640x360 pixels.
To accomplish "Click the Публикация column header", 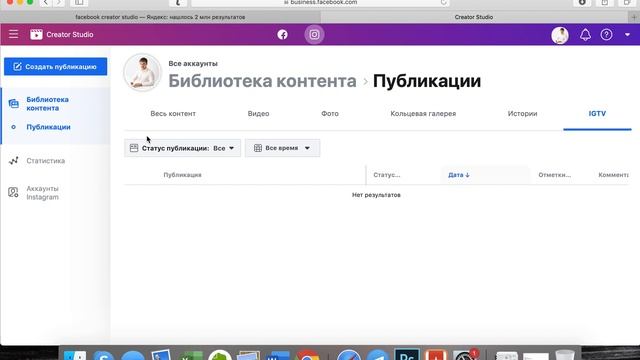I will pos(182,175).
